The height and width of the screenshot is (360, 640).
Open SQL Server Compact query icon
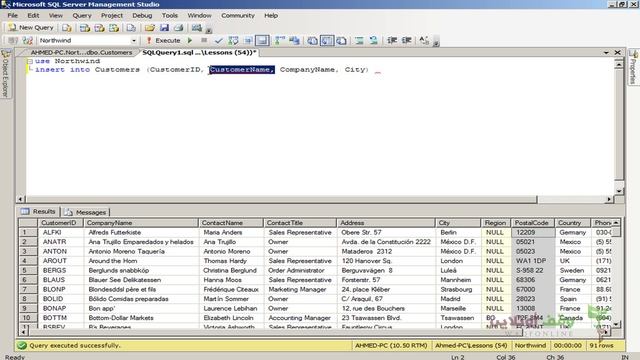[x=131, y=28]
